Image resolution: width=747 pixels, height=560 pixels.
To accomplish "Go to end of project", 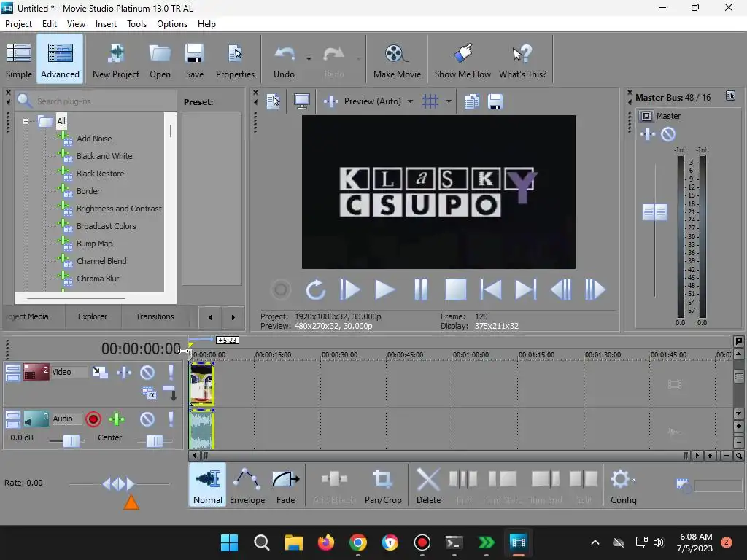I will (x=526, y=289).
